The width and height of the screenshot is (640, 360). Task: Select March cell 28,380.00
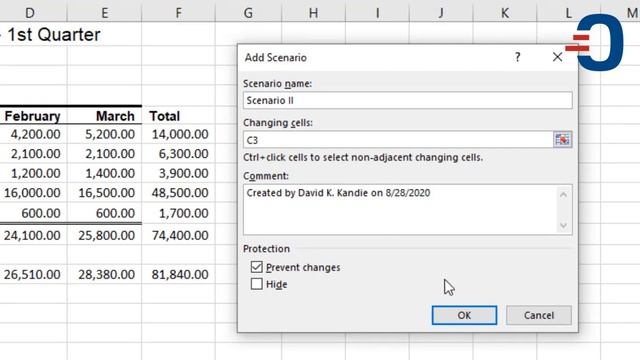[104, 275]
